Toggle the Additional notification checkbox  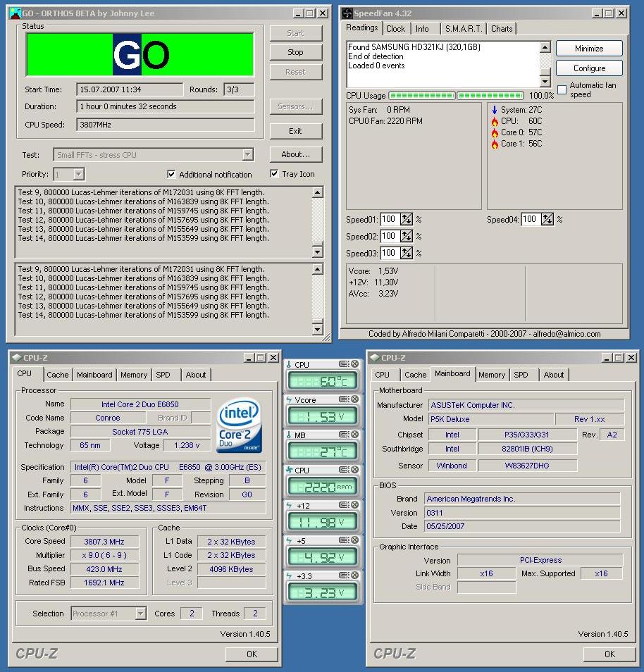pyautogui.click(x=171, y=174)
